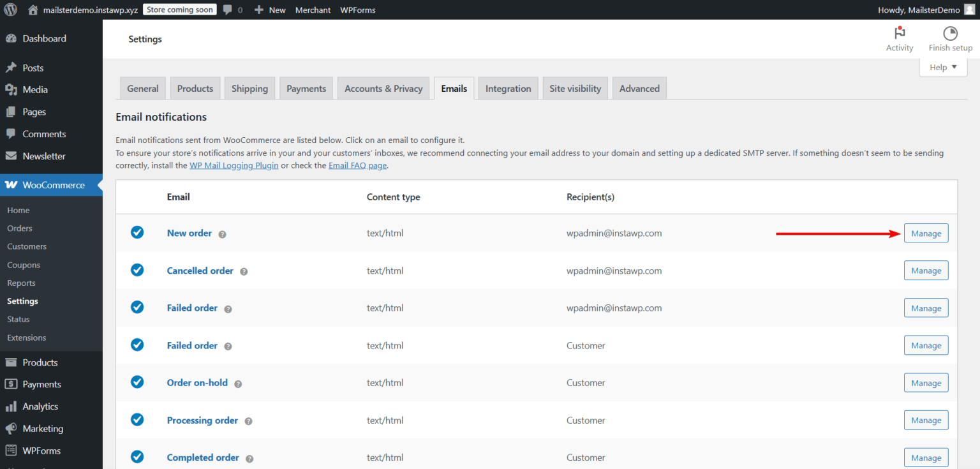
Task: Click the Media library icon in sidebar
Action: click(11, 89)
